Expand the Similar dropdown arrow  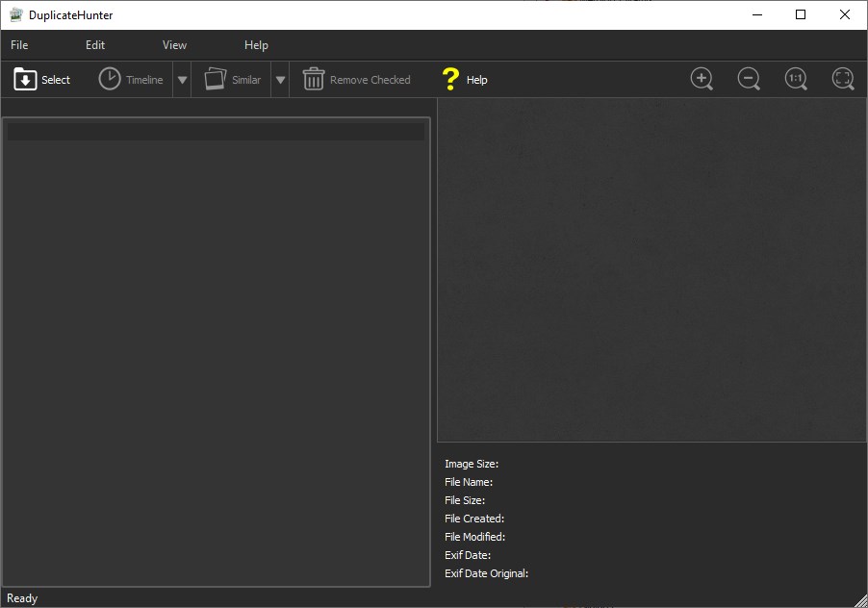coord(280,80)
